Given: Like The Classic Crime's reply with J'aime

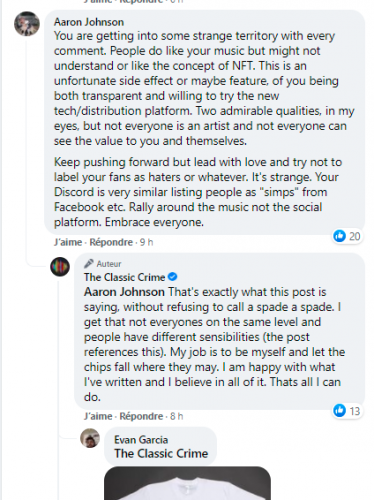Looking at the screenshot, I should pyautogui.click(x=98, y=416).
